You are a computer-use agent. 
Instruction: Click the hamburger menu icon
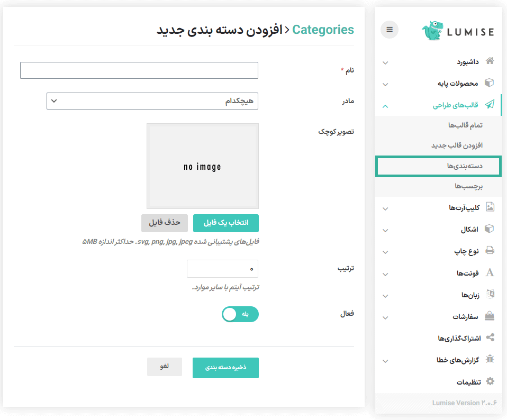click(x=390, y=30)
